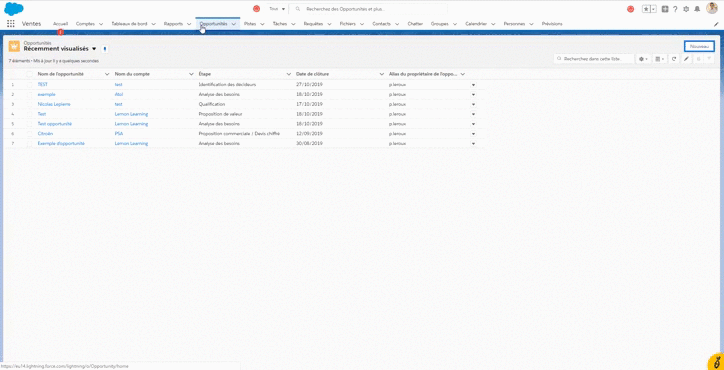Open the Chatter tab
This screenshot has width=724, height=370.
coord(415,24)
